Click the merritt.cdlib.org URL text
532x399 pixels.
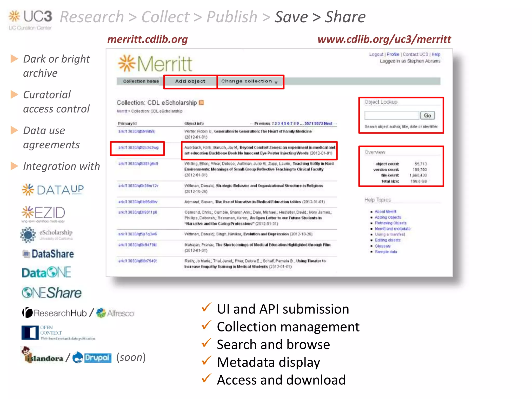[147, 39]
